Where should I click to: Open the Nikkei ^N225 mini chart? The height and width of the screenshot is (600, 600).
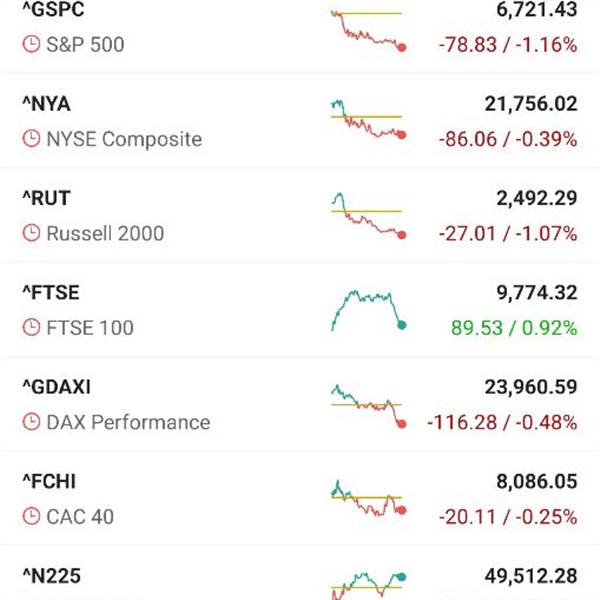click(x=367, y=584)
